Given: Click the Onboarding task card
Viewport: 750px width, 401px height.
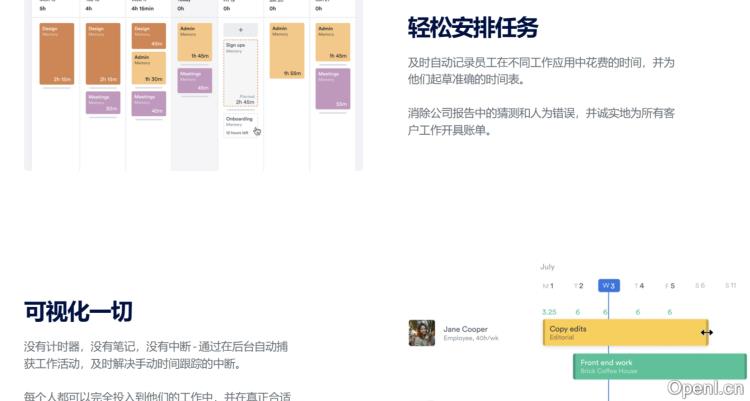Looking at the screenshot, I should coord(240,124).
